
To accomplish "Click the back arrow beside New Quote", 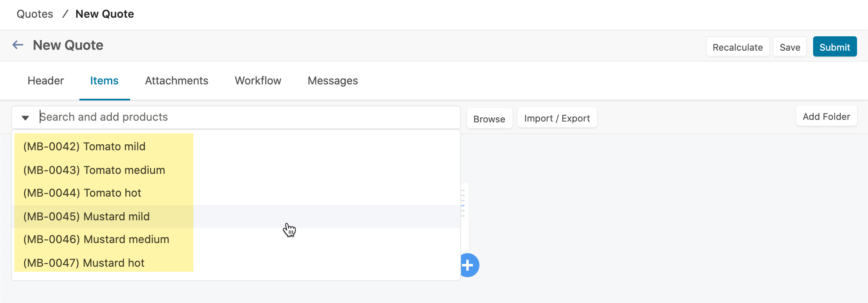I will (x=18, y=45).
